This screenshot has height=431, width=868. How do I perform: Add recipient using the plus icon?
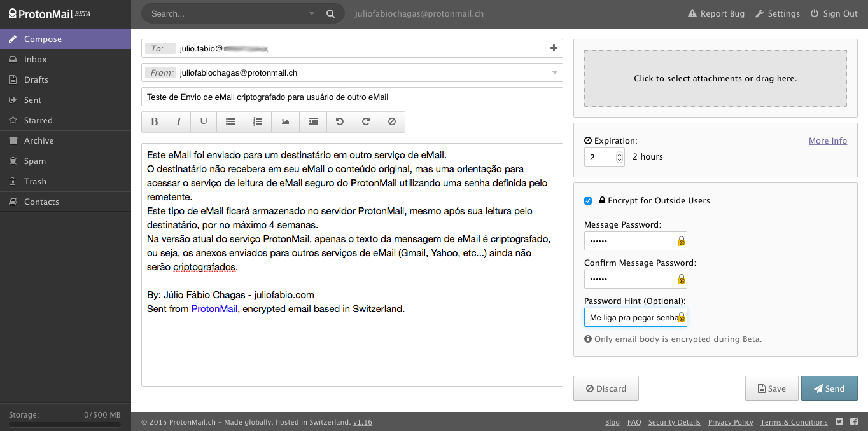[x=553, y=48]
